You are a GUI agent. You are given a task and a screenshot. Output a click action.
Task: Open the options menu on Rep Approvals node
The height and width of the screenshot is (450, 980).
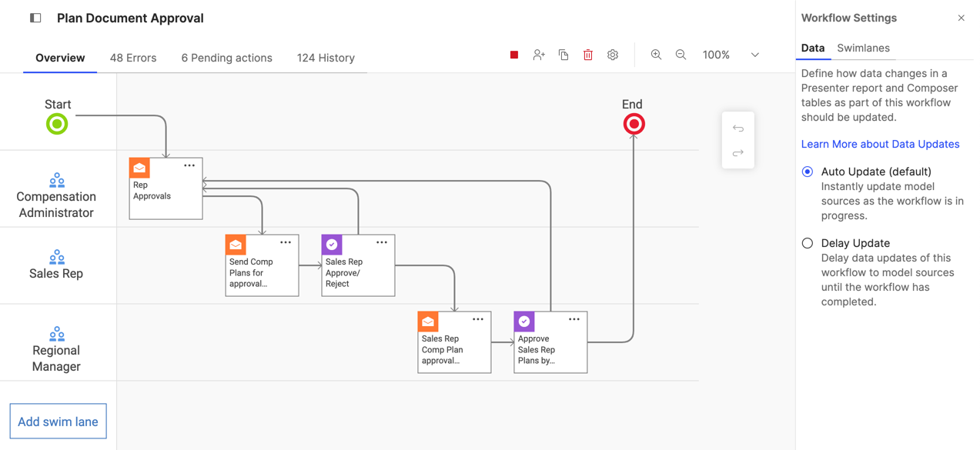tap(189, 165)
